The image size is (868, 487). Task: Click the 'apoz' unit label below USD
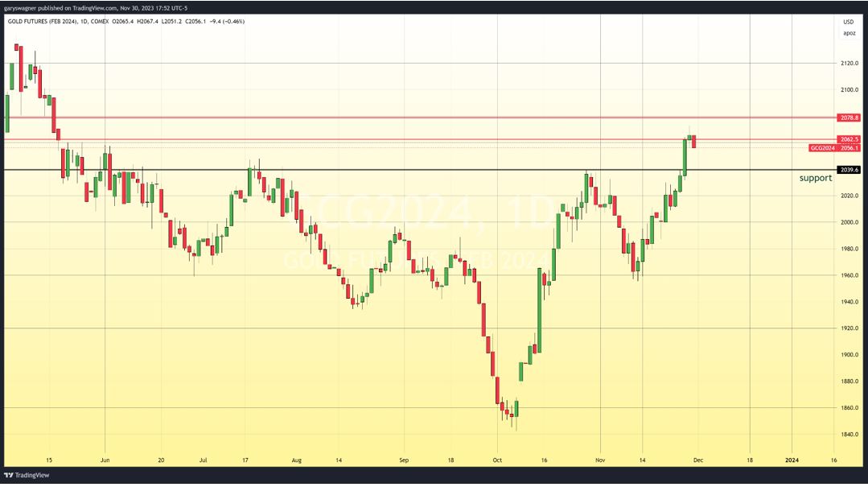(x=849, y=33)
